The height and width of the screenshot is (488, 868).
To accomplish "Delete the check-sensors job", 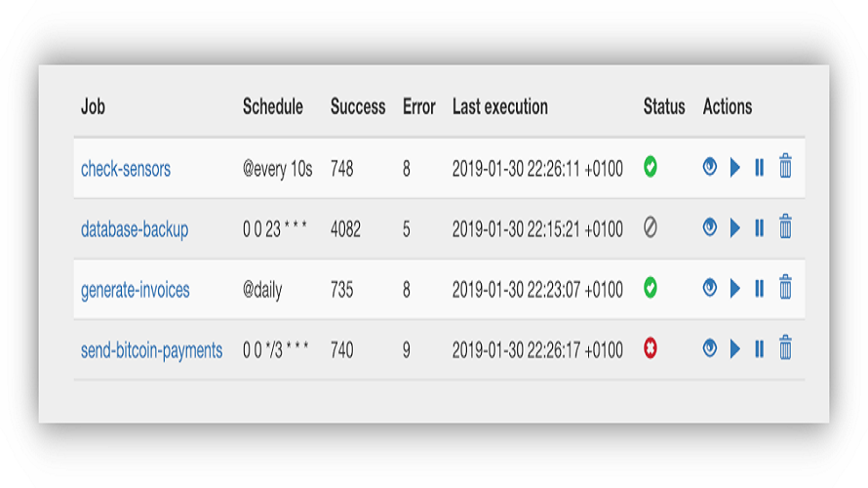I will (785, 166).
